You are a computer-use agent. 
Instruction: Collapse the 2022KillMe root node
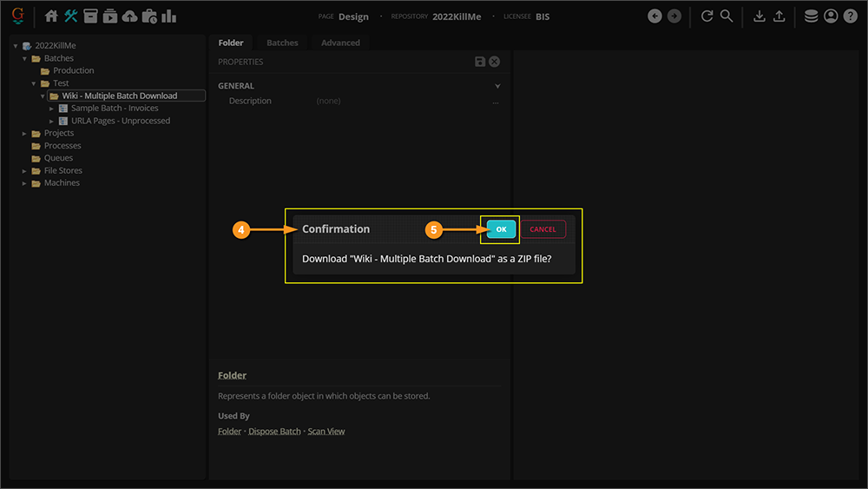point(16,46)
